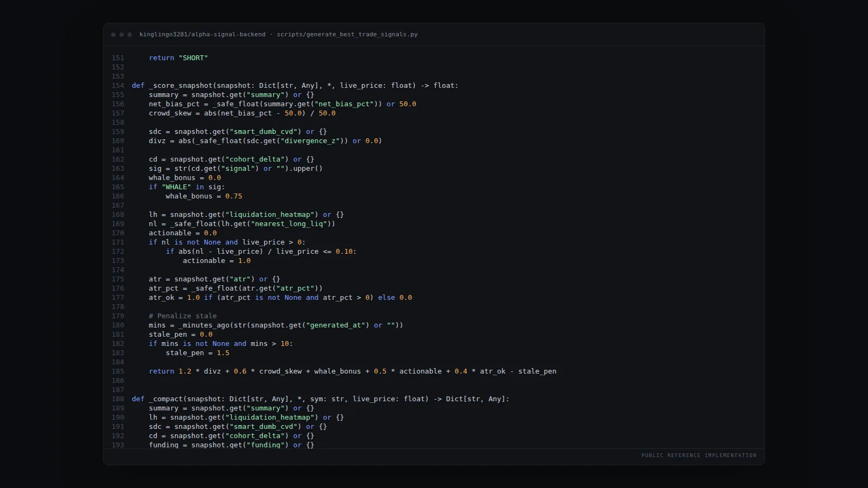Image resolution: width=868 pixels, height=488 pixels.
Task: Click line 190 lh assignment in _compact
Action: [x=246, y=418]
